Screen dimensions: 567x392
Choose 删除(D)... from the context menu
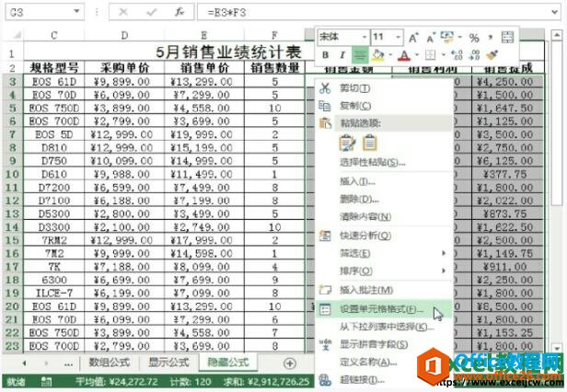(x=384, y=199)
